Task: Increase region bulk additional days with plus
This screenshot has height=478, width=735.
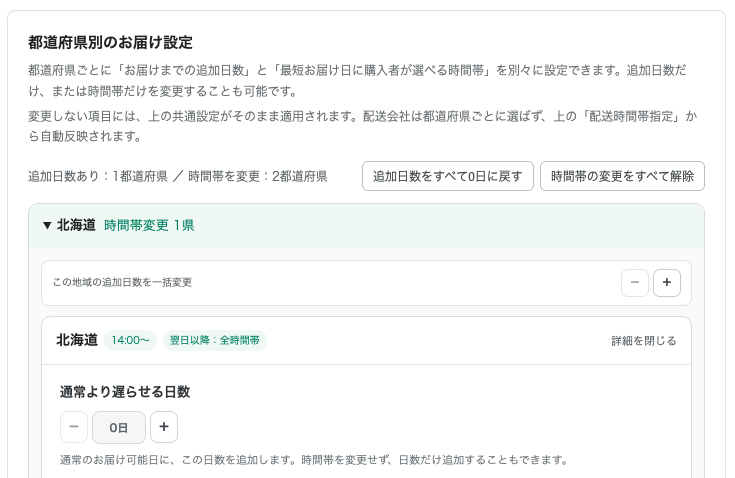Action: click(x=667, y=283)
